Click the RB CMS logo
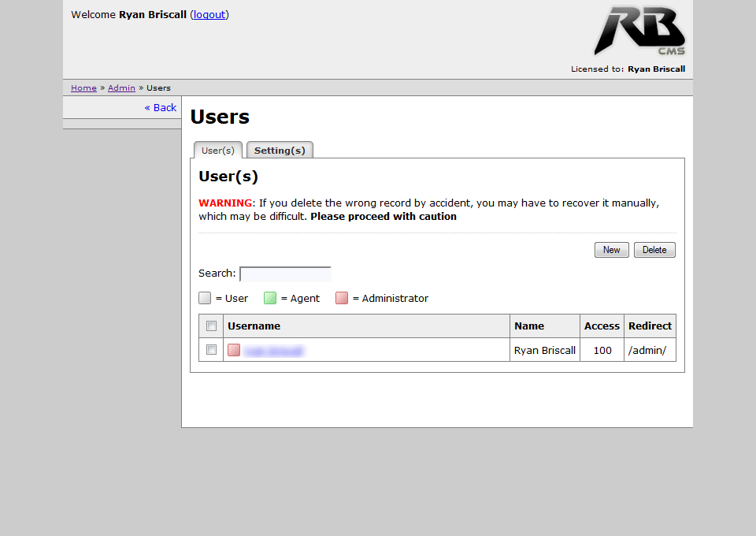 (639, 32)
